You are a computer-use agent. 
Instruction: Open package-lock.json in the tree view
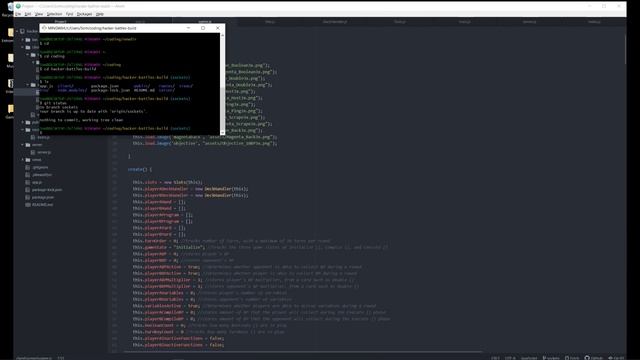click(x=47, y=190)
